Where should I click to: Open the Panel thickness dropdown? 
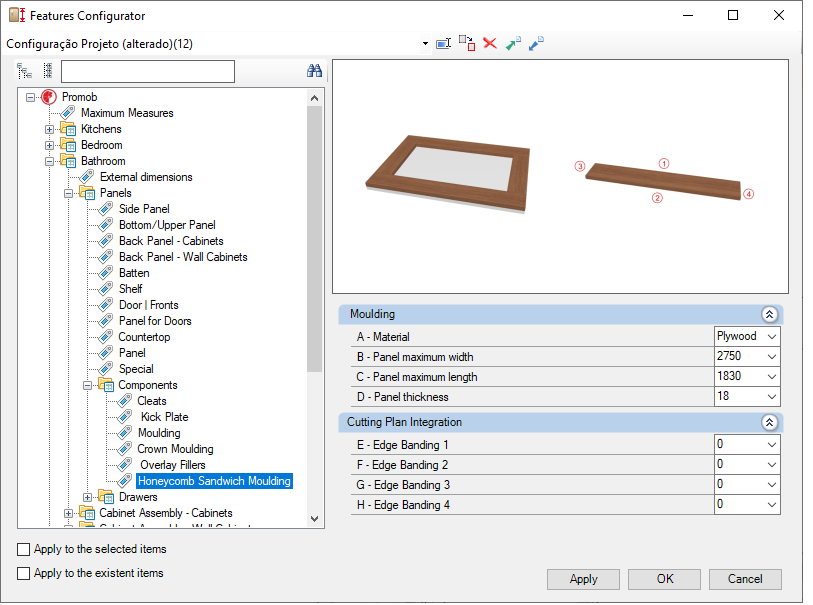click(x=772, y=397)
